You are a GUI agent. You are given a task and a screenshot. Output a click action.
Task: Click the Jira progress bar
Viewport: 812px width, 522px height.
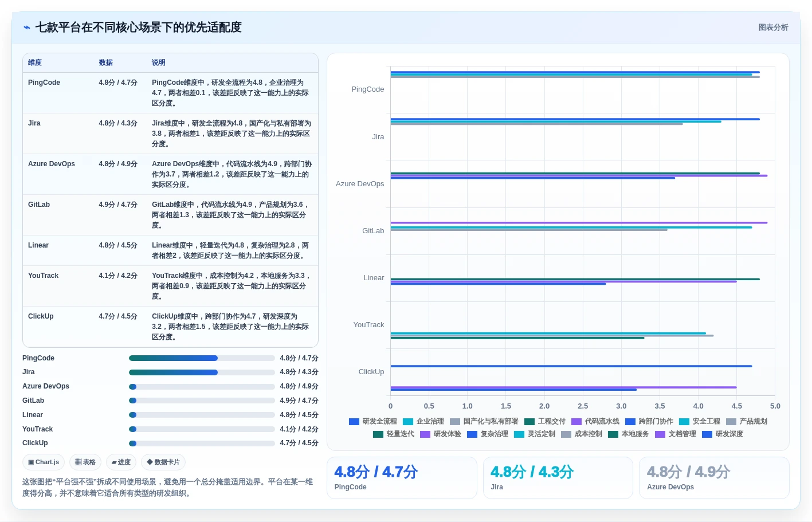click(x=202, y=372)
